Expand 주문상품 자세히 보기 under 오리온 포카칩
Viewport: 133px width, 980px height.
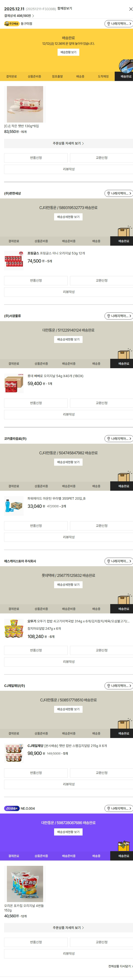(x=68, y=927)
